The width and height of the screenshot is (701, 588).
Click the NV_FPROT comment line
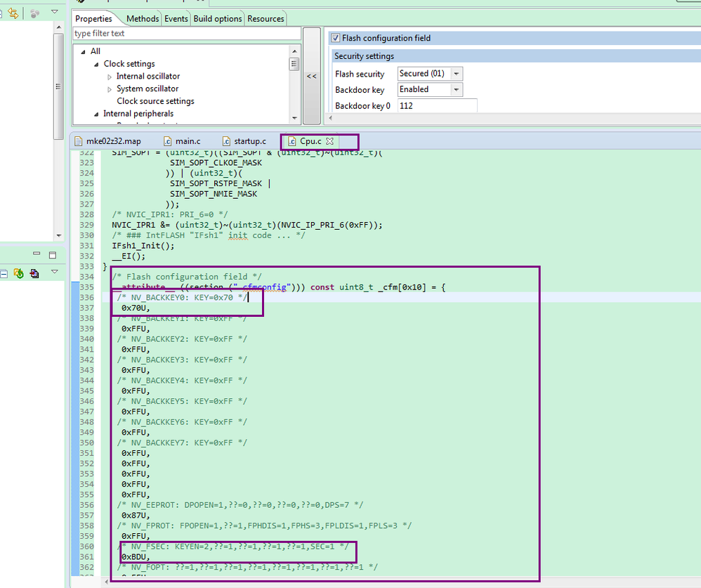pos(264,525)
